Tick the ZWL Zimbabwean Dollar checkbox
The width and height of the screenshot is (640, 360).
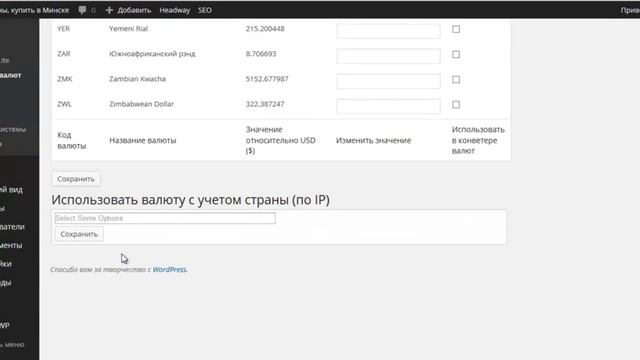click(456, 104)
